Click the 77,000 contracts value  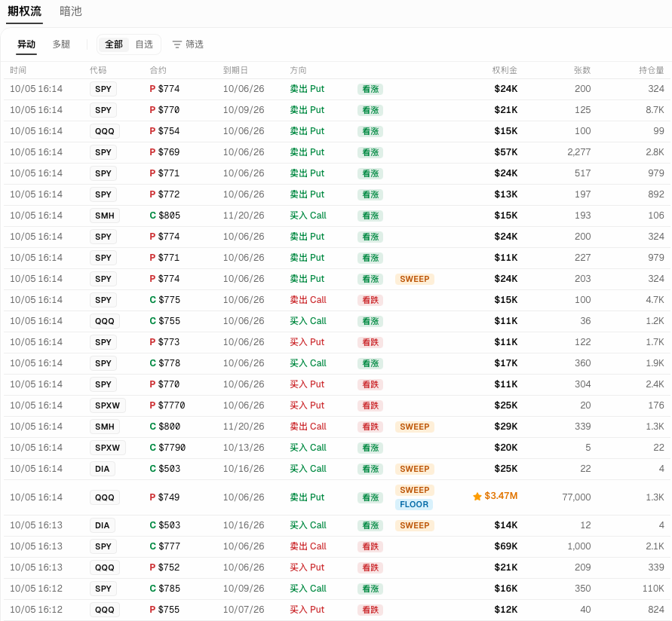576,497
